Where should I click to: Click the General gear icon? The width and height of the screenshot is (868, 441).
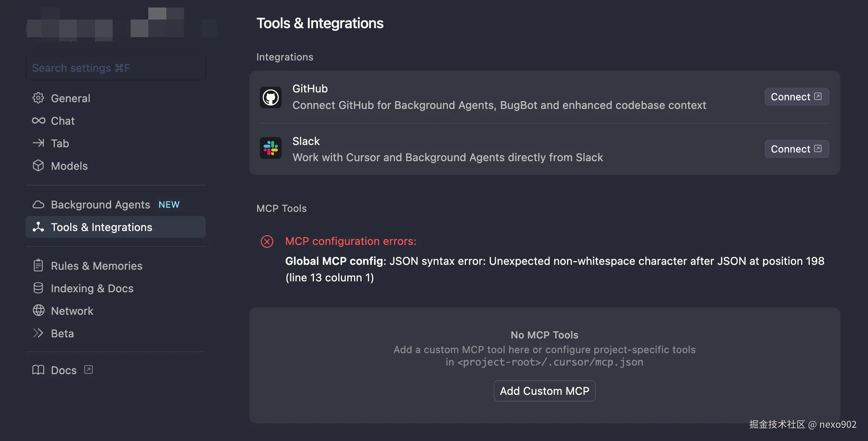pos(38,98)
